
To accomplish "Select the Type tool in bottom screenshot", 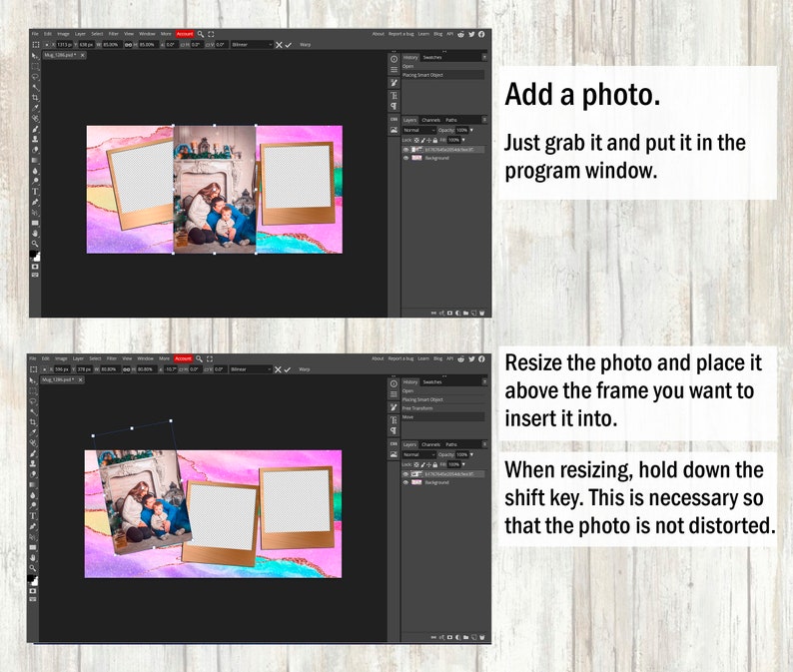I will tap(33, 516).
